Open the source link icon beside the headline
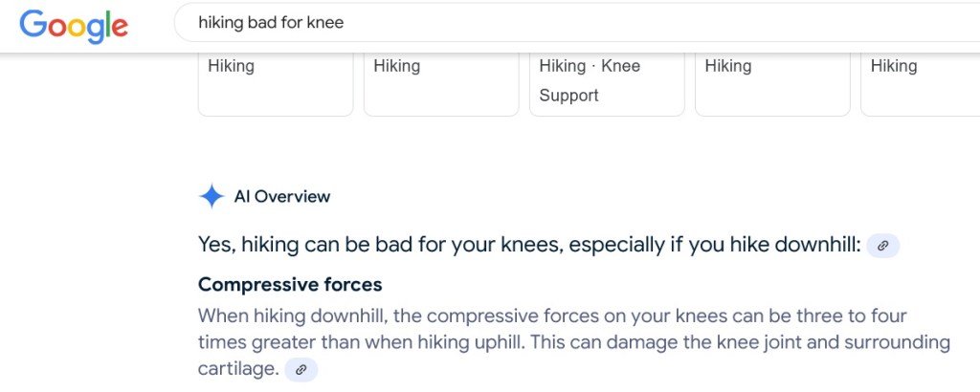The width and height of the screenshot is (980, 392). (882, 246)
